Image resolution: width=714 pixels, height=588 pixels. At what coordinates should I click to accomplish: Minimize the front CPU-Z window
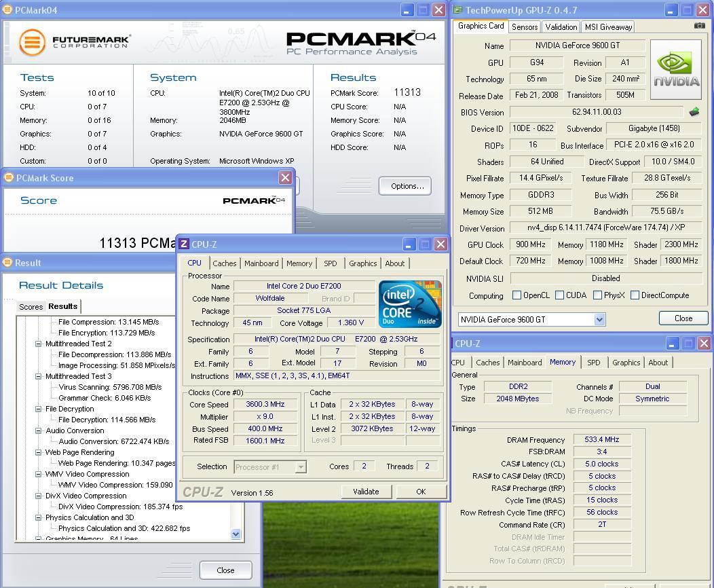(x=409, y=244)
